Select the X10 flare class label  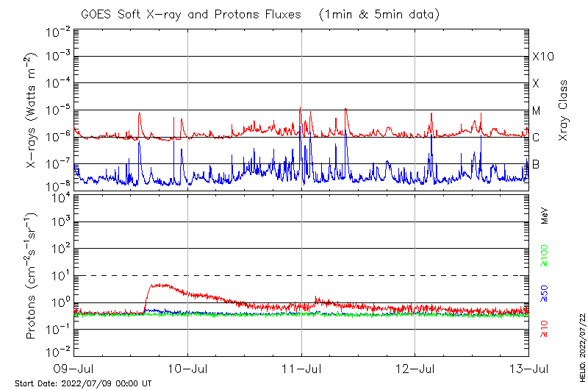pos(542,57)
